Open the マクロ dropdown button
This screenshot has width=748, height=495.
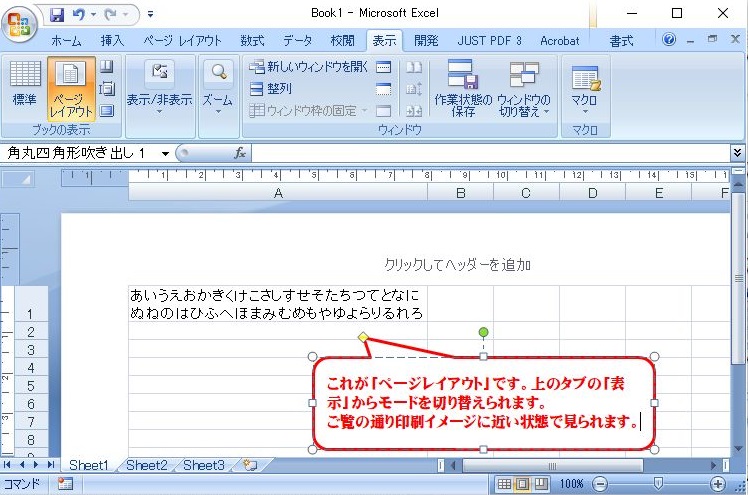584,88
